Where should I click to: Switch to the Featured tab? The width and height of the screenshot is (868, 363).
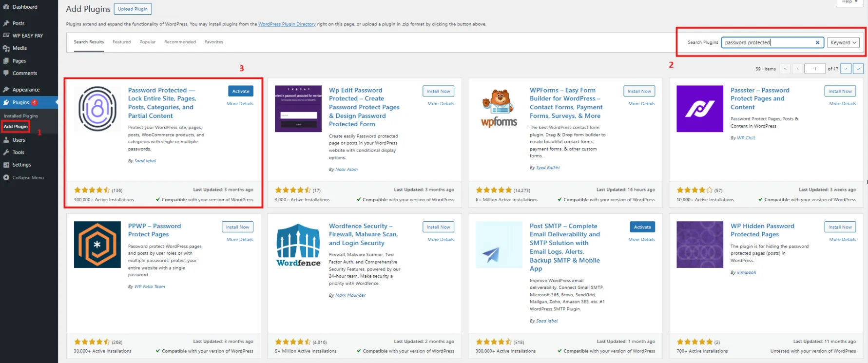pyautogui.click(x=122, y=42)
